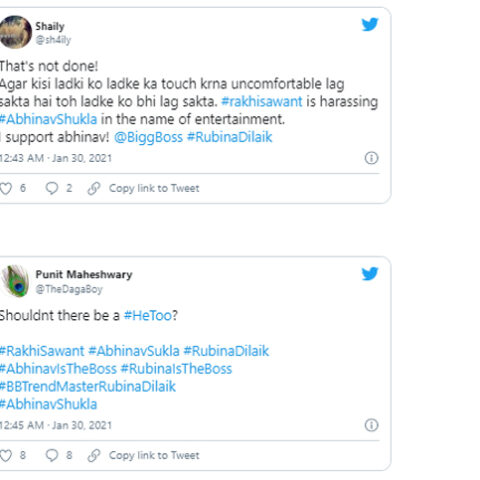Open the @TheDagaBoy handle
The image size is (480, 480).
(69, 289)
